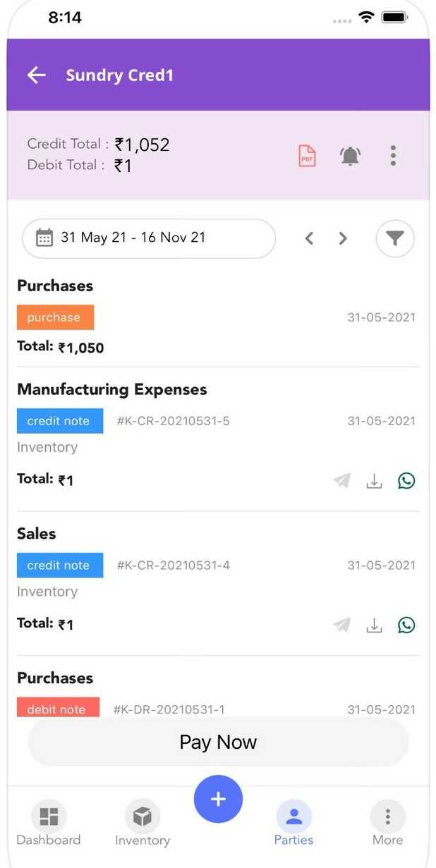Go to next date range
Image resolution: width=436 pixels, height=868 pixels.
343,238
